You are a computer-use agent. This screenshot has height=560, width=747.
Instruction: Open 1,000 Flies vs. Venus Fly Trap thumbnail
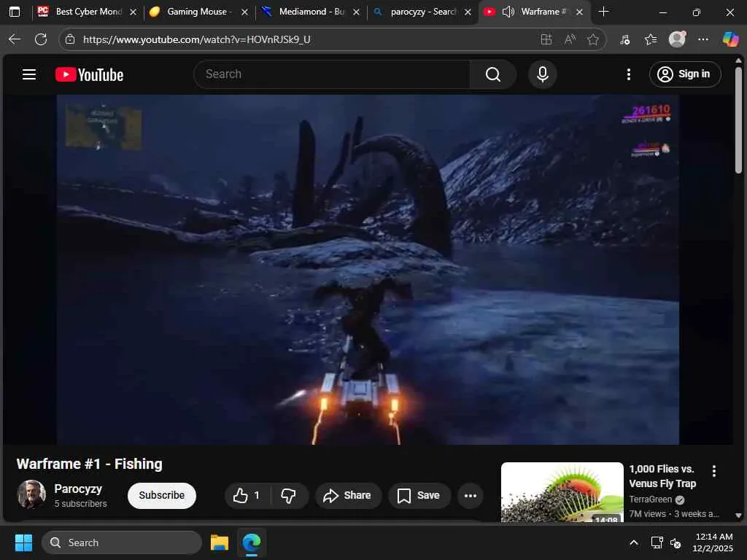coord(562,492)
